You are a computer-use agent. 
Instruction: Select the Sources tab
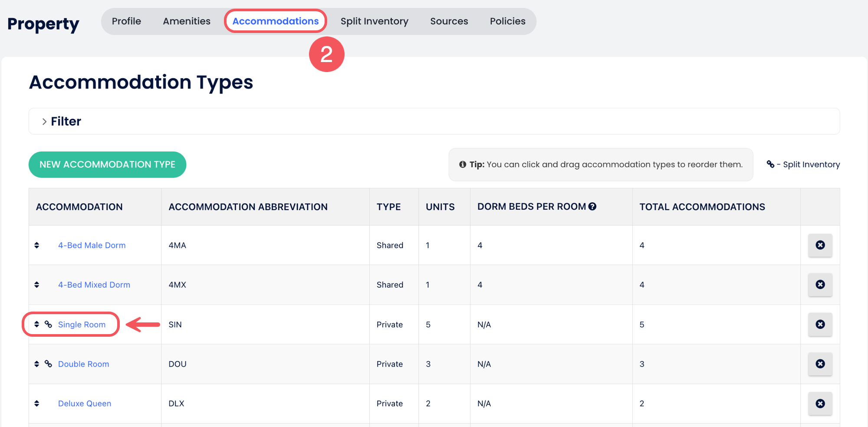[449, 21]
